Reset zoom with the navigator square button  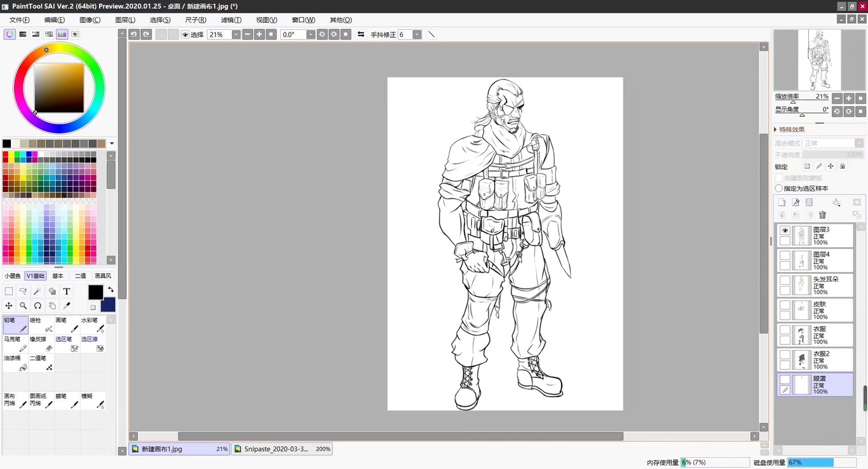coord(861,99)
